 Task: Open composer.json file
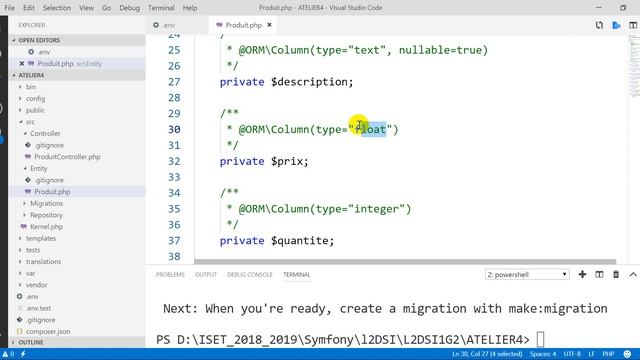(77, 331)
